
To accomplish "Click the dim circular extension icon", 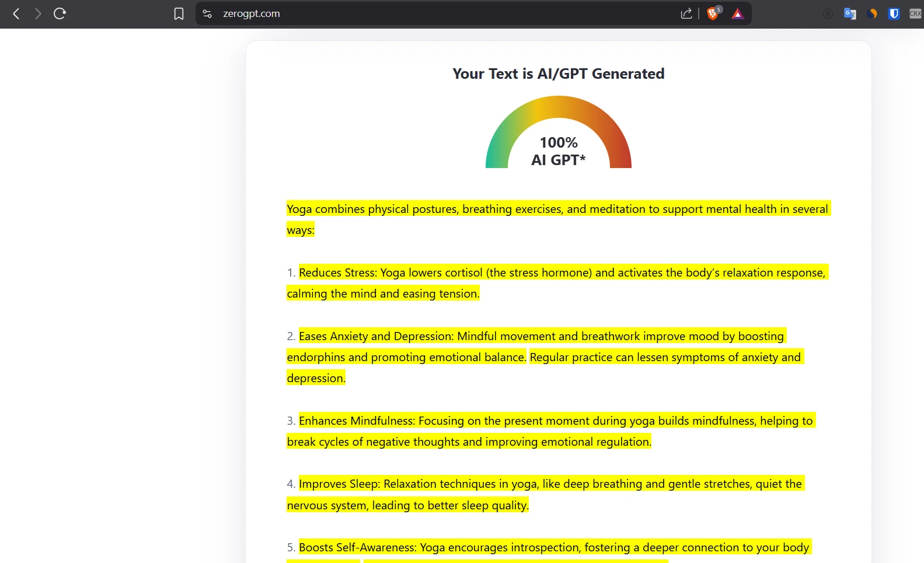I will coord(828,13).
